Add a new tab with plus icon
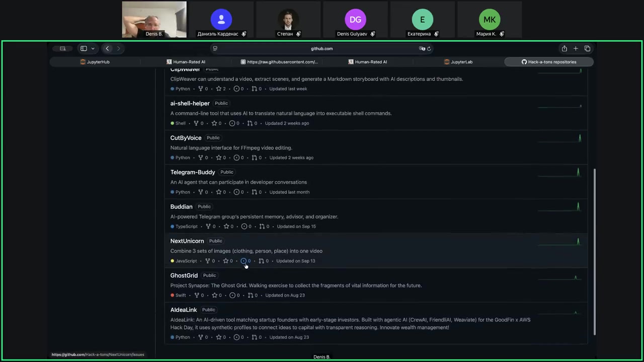Image resolution: width=644 pixels, height=362 pixels. pyautogui.click(x=576, y=49)
